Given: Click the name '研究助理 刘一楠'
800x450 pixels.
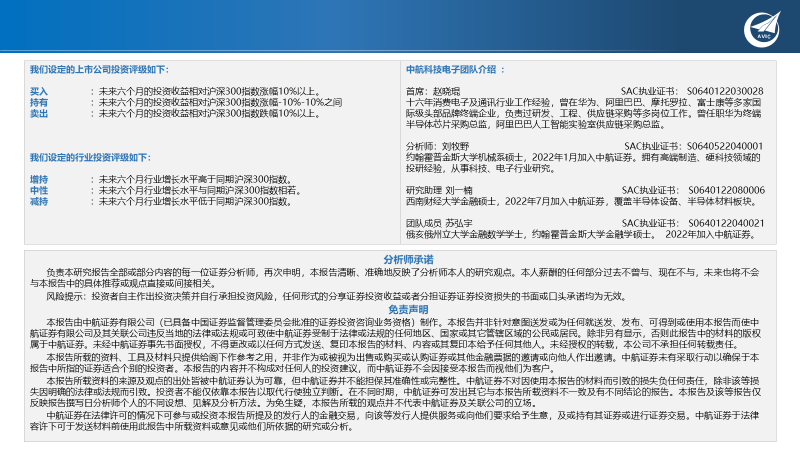Looking at the screenshot, I should click(x=439, y=190).
